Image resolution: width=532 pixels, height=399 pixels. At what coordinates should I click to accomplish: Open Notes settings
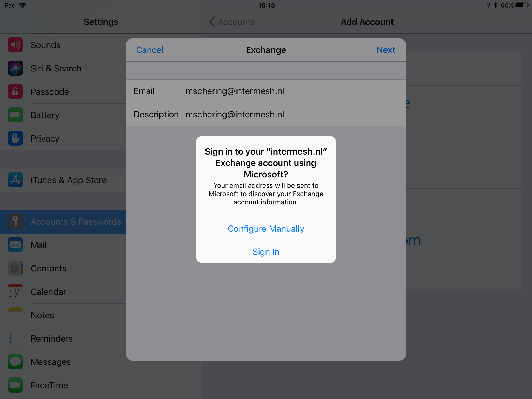point(63,315)
